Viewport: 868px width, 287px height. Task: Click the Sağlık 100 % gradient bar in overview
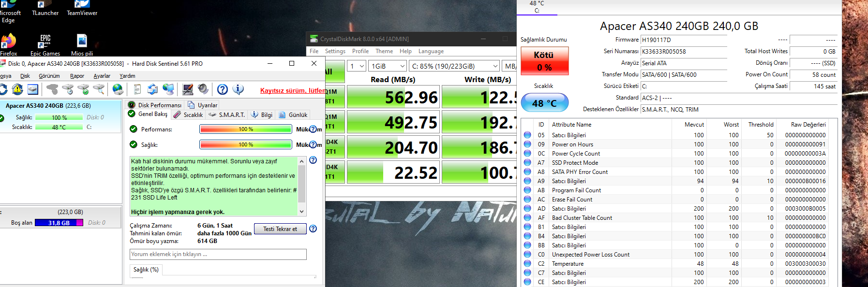[x=246, y=144]
